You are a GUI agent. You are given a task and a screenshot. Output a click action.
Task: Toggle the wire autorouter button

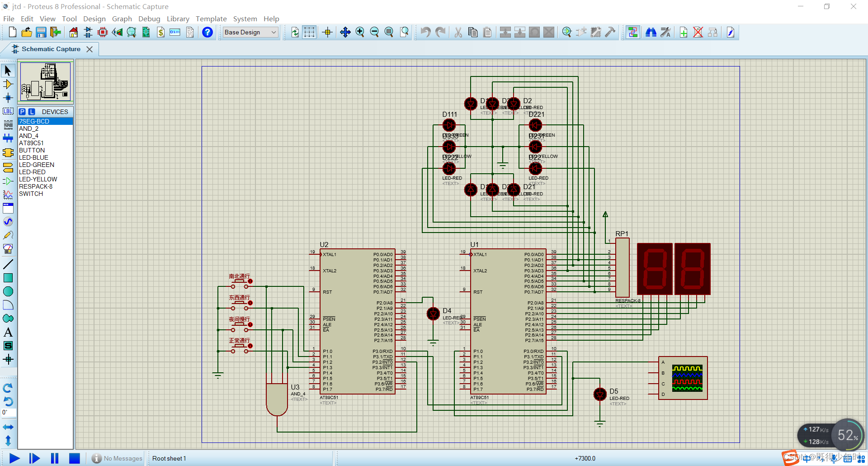coord(633,32)
